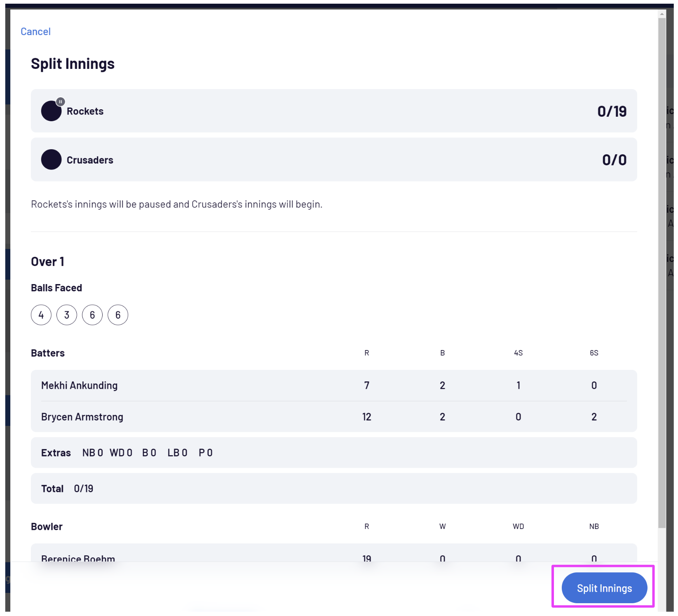Click the pause badge on Rockets logo
The width and height of the screenshot is (678, 616).
pyautogui.click(x=61, y=101)
